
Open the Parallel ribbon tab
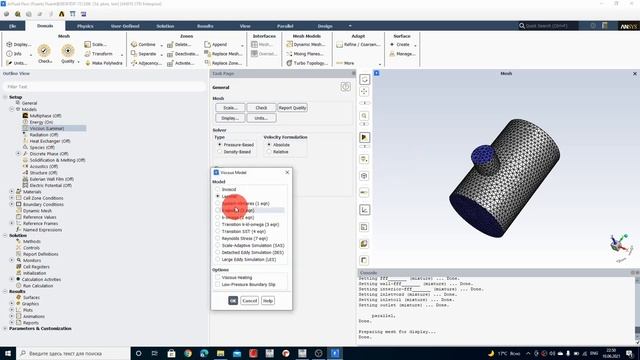click(x=285, y=26)
